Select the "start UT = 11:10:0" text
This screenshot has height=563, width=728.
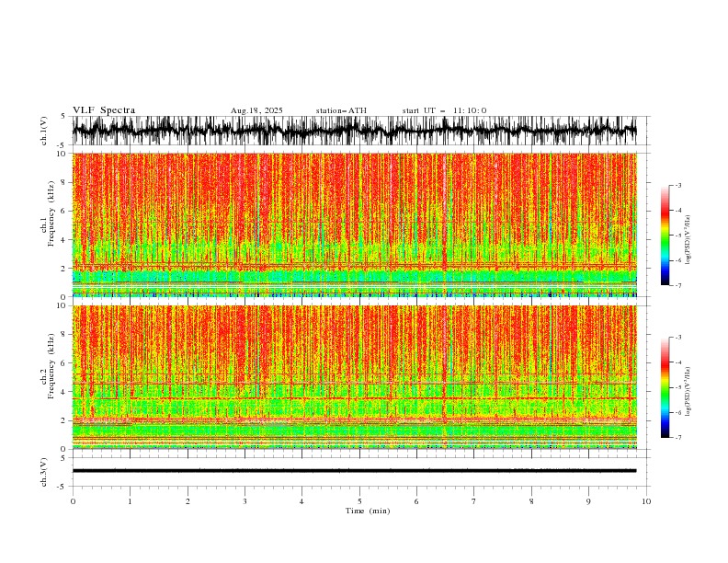tap(444, 110)
